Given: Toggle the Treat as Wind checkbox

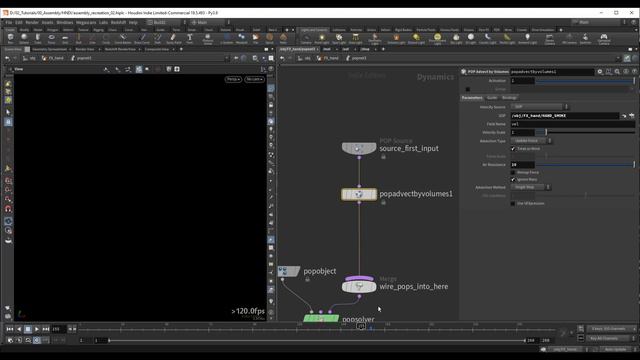Looking at the screenshot, I should (513, 149).
